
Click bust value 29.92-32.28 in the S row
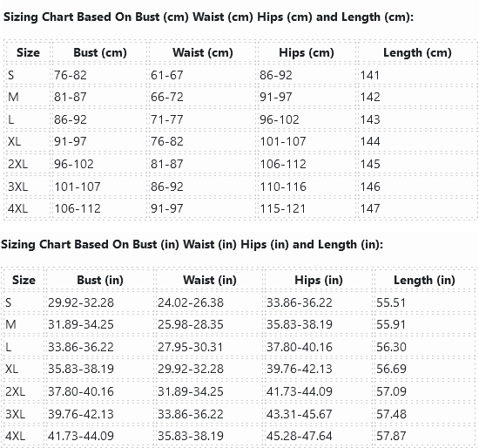click(81, 302)
